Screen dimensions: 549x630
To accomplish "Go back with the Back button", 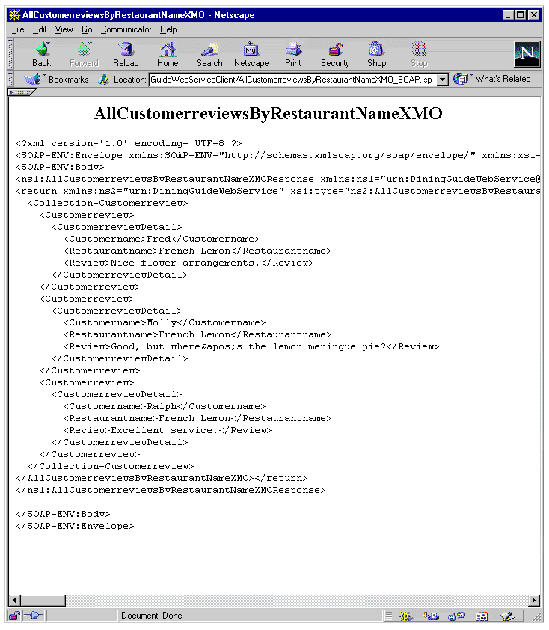I will point(42,55).
